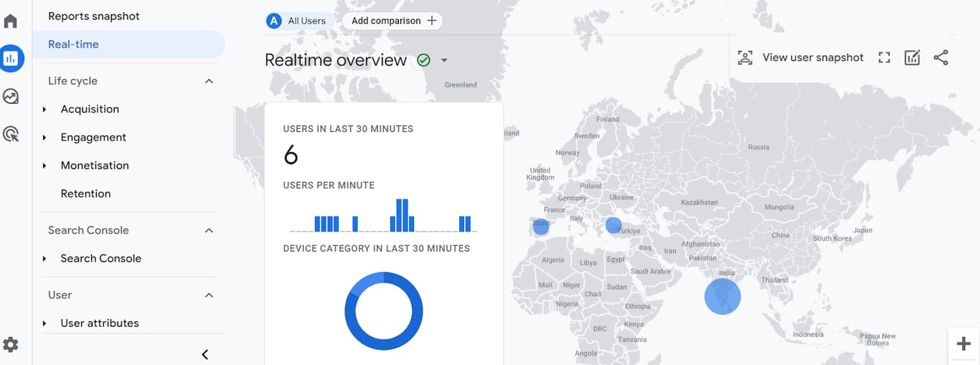Open the Home icon in left rail
Screen dimensions: 980x365
point(11,21)
